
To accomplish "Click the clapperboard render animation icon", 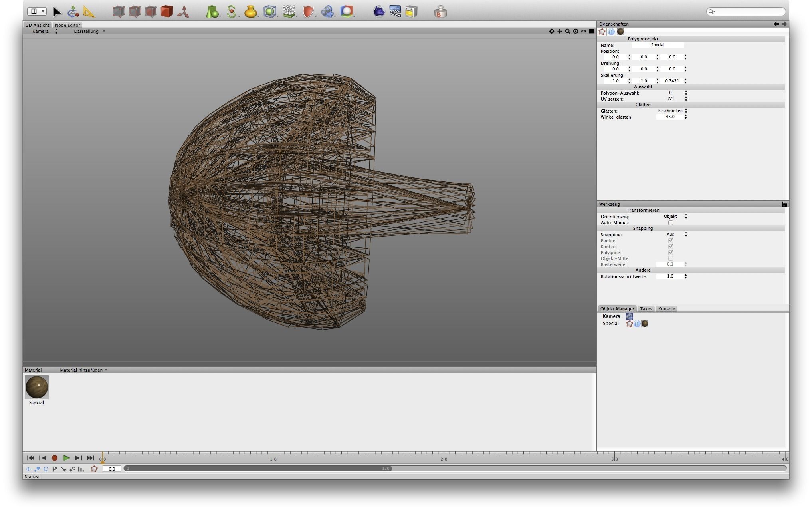I will (x=395, y=11).
